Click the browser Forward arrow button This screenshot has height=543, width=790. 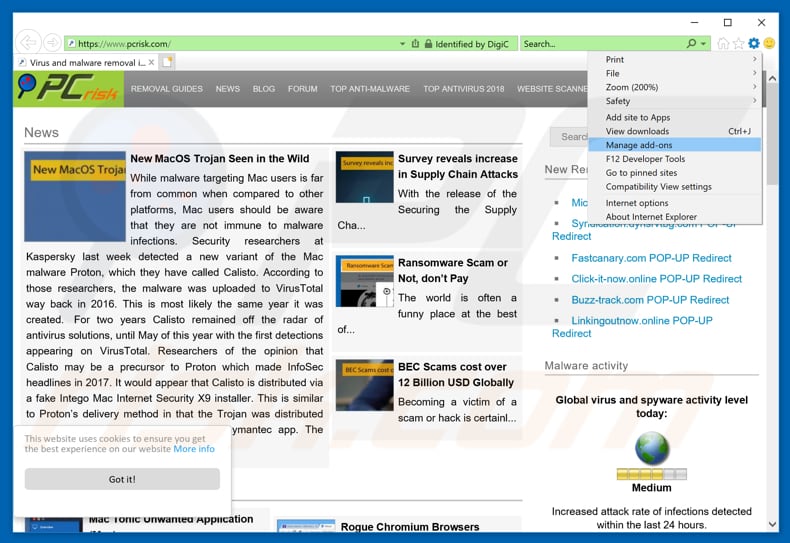tap(52, 43)
